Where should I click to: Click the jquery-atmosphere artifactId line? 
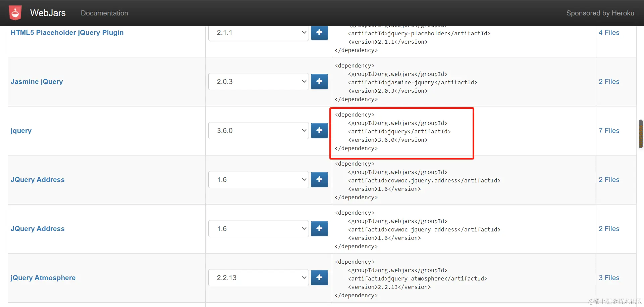[x=418, y=278]
